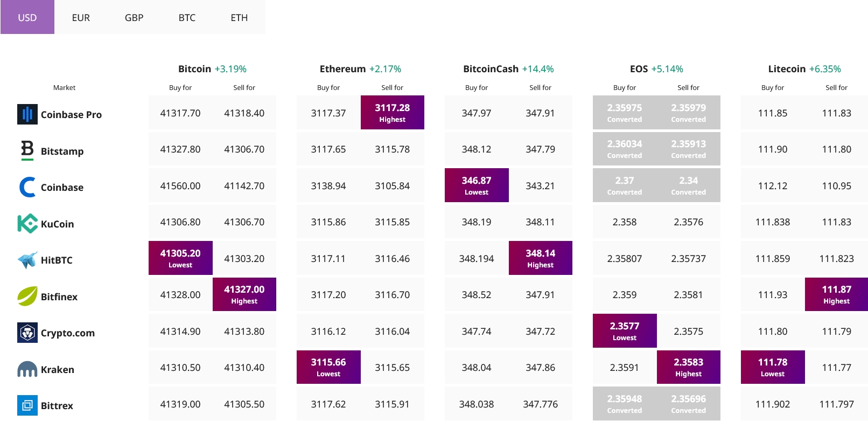868x421 pixels.
Task: Click the Market column label
Action: [64, 87]
